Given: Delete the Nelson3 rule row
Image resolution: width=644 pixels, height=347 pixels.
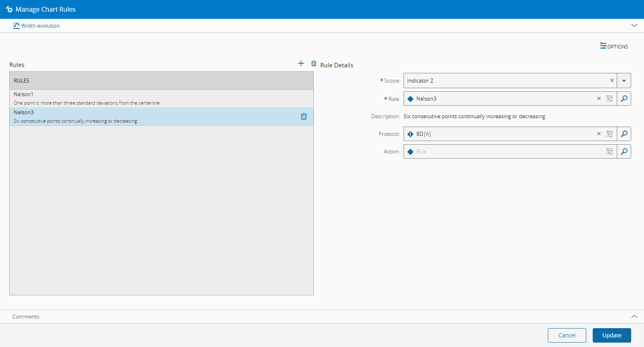Looking at the screenshot, I should (304, 117).
